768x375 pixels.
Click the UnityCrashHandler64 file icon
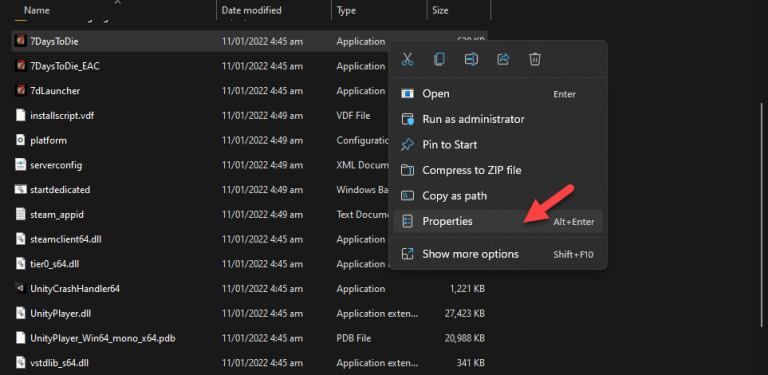[21, 288]
